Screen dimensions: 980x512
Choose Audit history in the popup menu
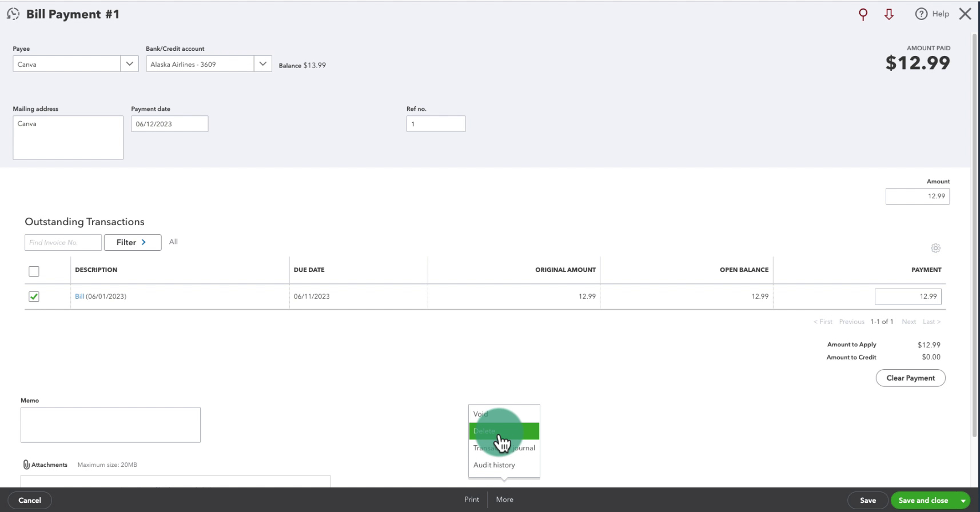pos(494,465)
